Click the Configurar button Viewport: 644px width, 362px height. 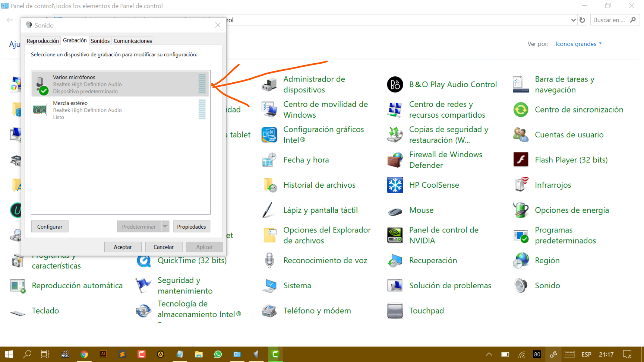click(50, 226)
